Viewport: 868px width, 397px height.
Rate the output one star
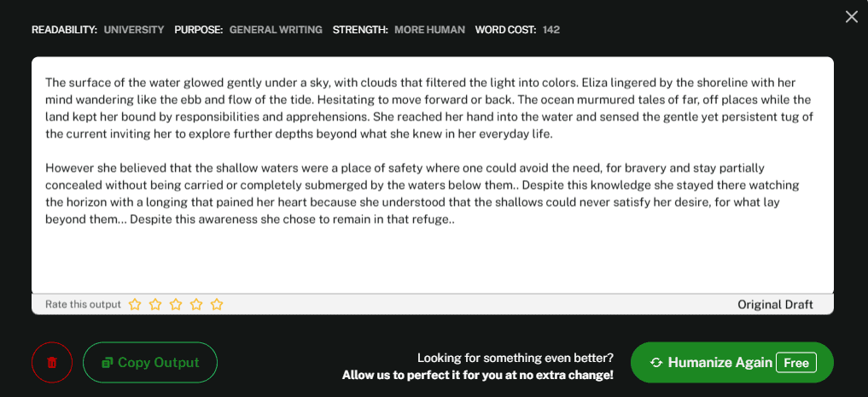pos(135,304)
